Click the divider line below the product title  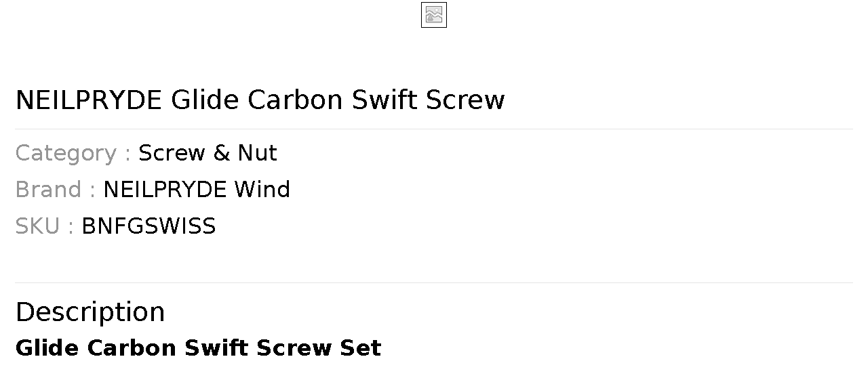point(434,129)
